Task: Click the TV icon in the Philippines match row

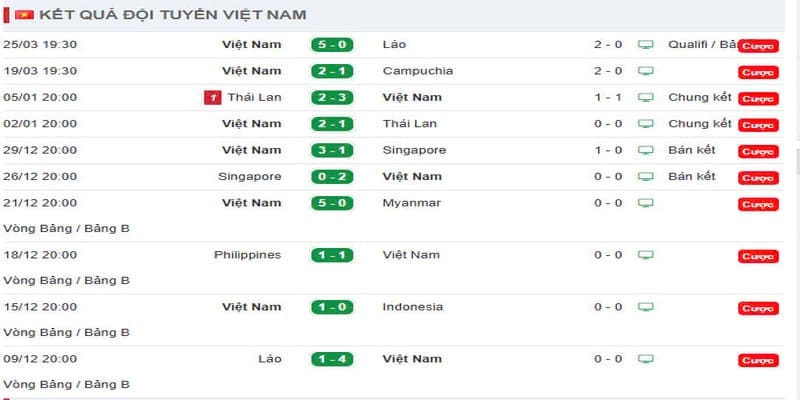Action: click(x=646, y=255)
